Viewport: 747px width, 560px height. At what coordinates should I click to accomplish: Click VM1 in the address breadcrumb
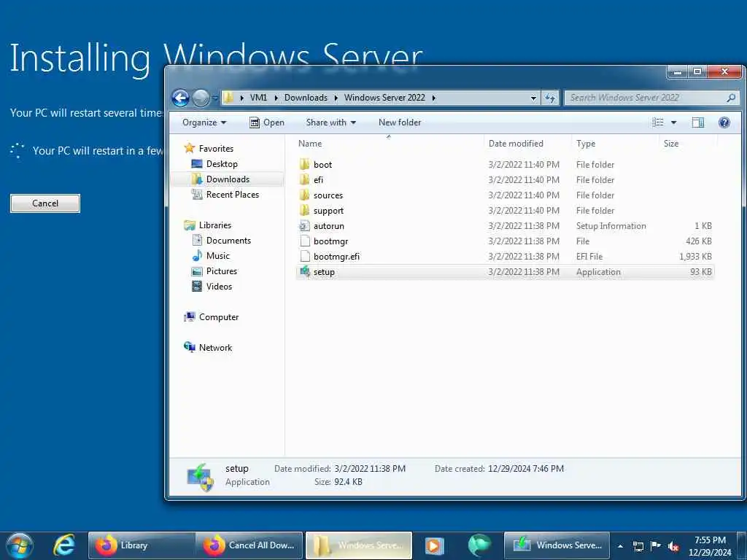coord(258,98)
